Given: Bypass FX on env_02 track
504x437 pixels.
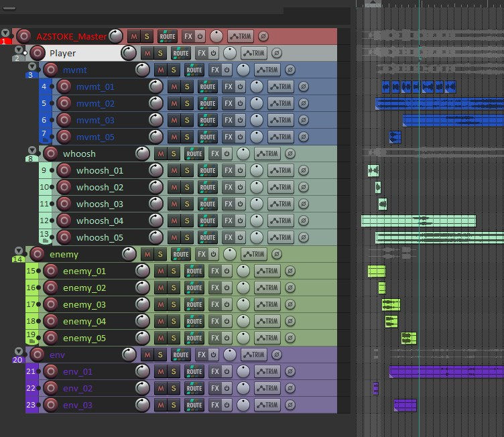Looking at the screenshot, I should click(x=227, y=388).
